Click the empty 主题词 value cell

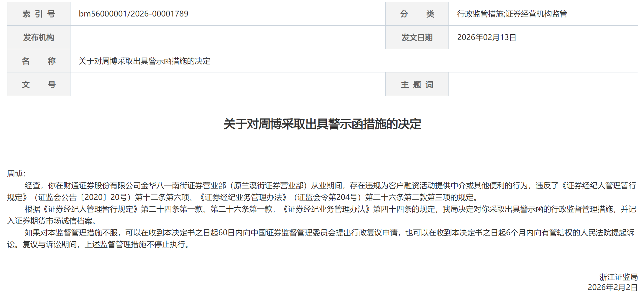point(543,84)
